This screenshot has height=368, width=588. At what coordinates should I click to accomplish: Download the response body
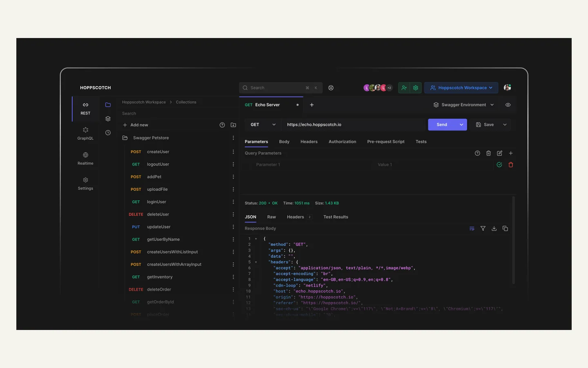click(x=494, y=229)
